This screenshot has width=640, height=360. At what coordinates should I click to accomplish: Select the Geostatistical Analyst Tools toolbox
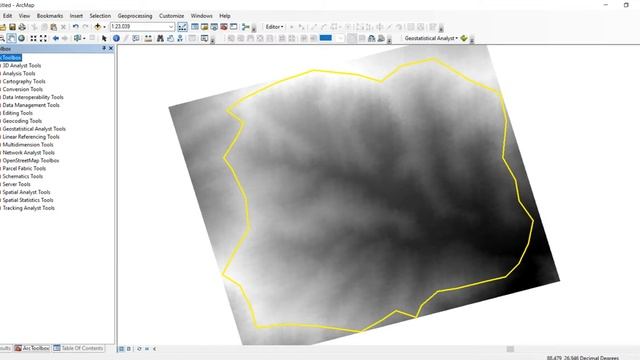(34, 129)
